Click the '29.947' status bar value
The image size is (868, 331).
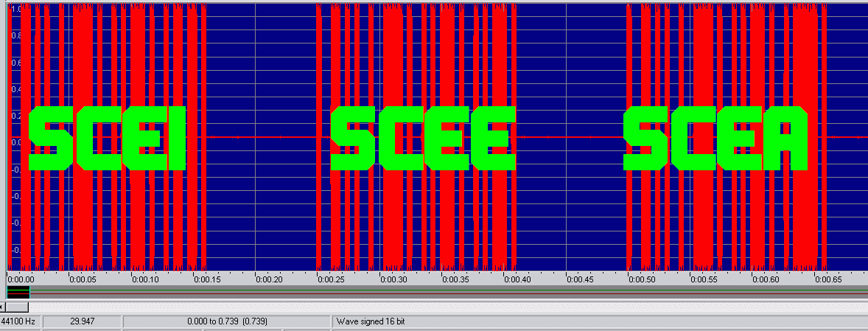82,321
